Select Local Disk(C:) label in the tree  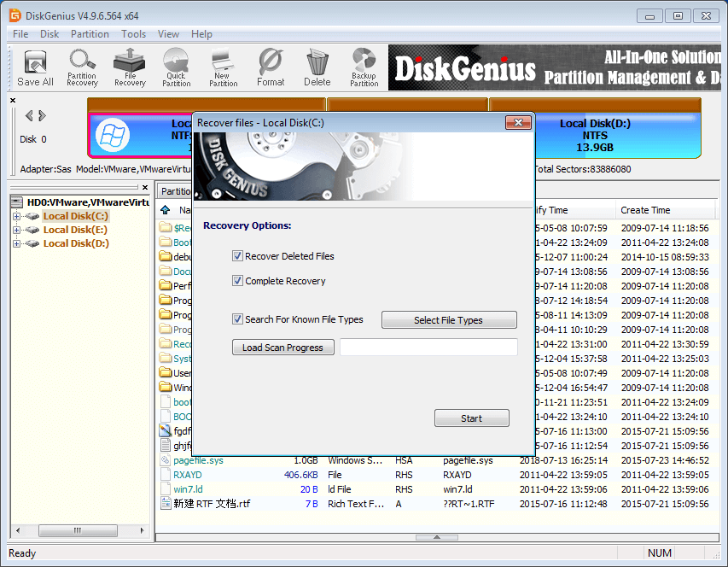(x=76, y=216)
